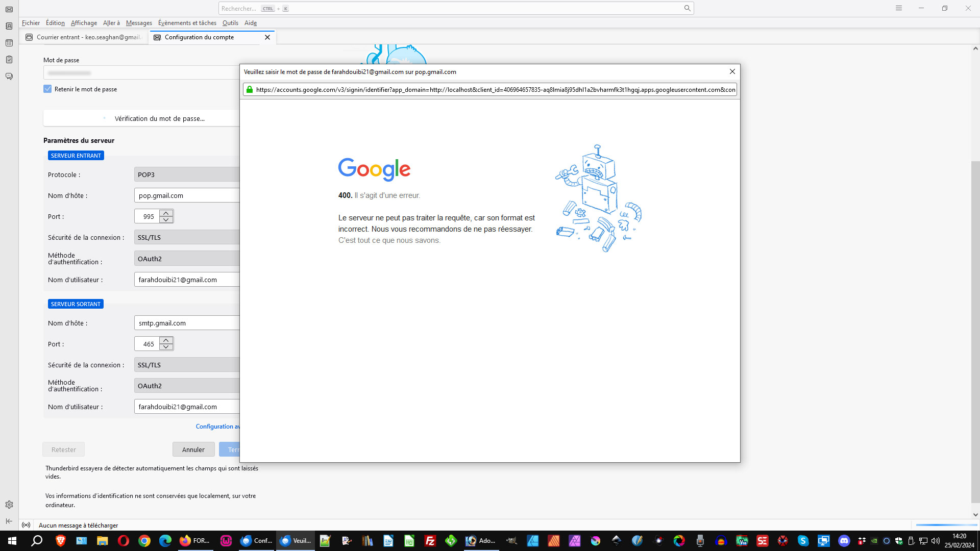Increase outgoing port 465 with up arrow
This screenshot has width=980, height=551.
point(166,340)
